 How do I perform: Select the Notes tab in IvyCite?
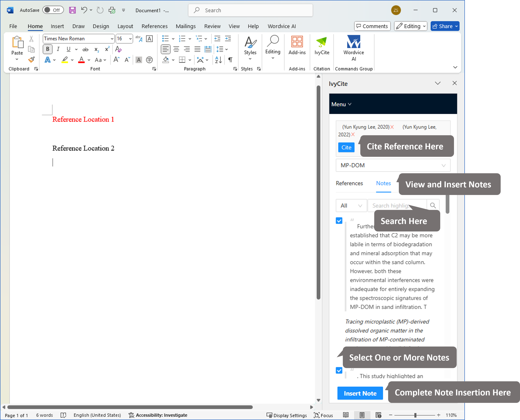coord(383,183)
